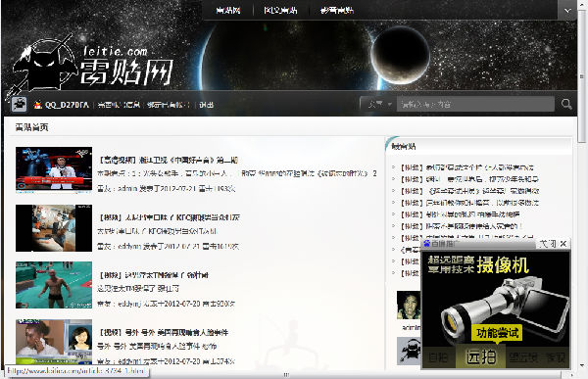Image resolution: width=588 pixels, height=379 pixels.
Task: Open the third sidebar entry with 《》 title
Action: 469,191
